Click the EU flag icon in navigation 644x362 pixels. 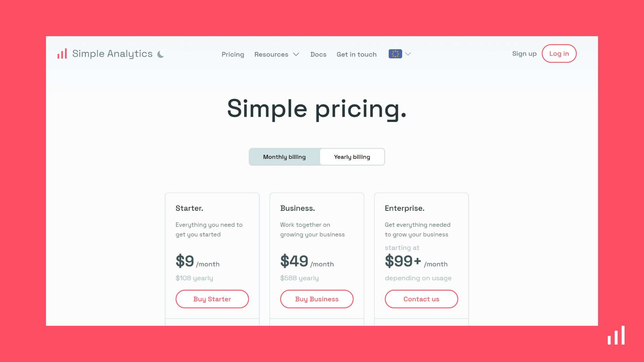(395, 54)
